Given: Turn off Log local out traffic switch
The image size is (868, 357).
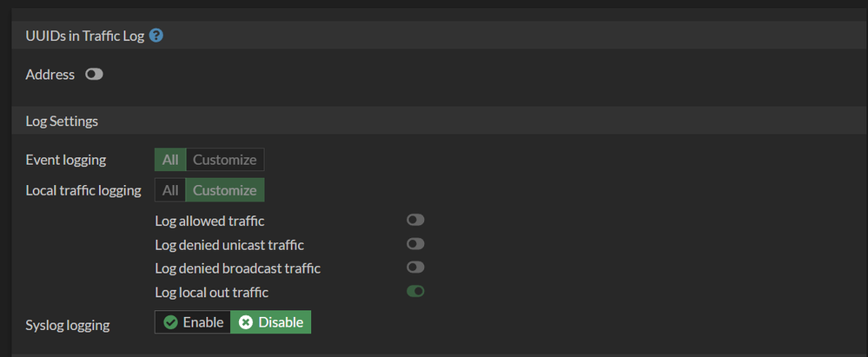Looking at the screenshot, I should pos(415,291).
